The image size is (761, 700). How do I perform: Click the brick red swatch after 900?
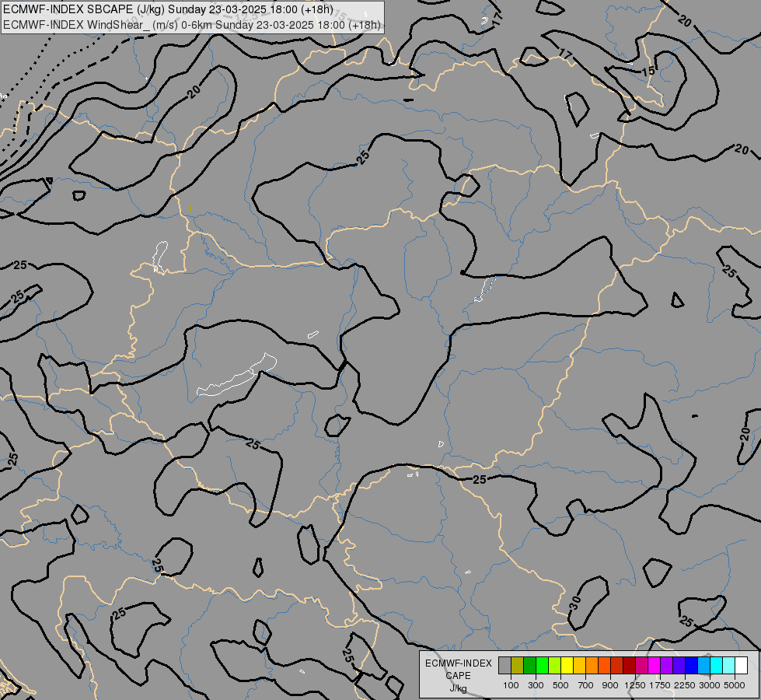coord(617,665)
